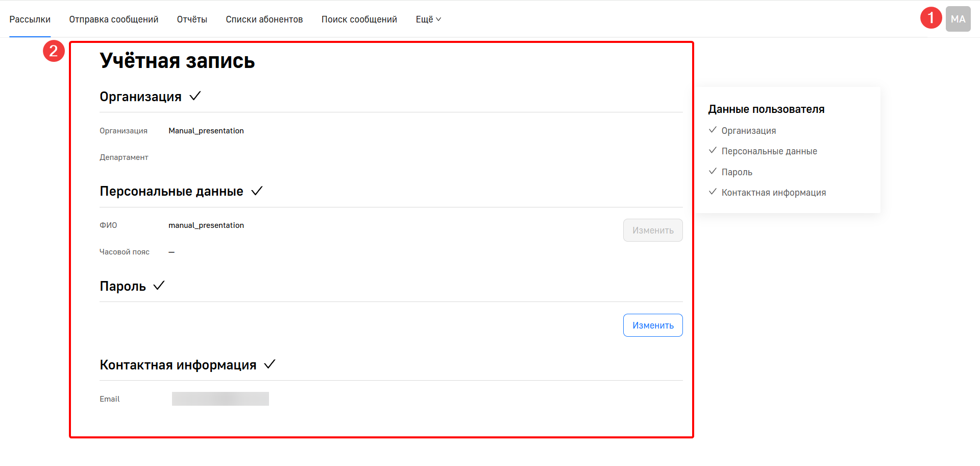This screenshot has width=980, height=466.
Task: Click the blurred Email value field
Action: coord(220,399)
